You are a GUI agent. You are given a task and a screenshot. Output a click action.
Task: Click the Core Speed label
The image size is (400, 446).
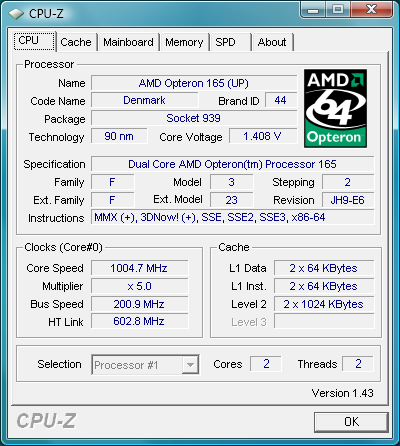pyautogui.click(x=55, y=268)
